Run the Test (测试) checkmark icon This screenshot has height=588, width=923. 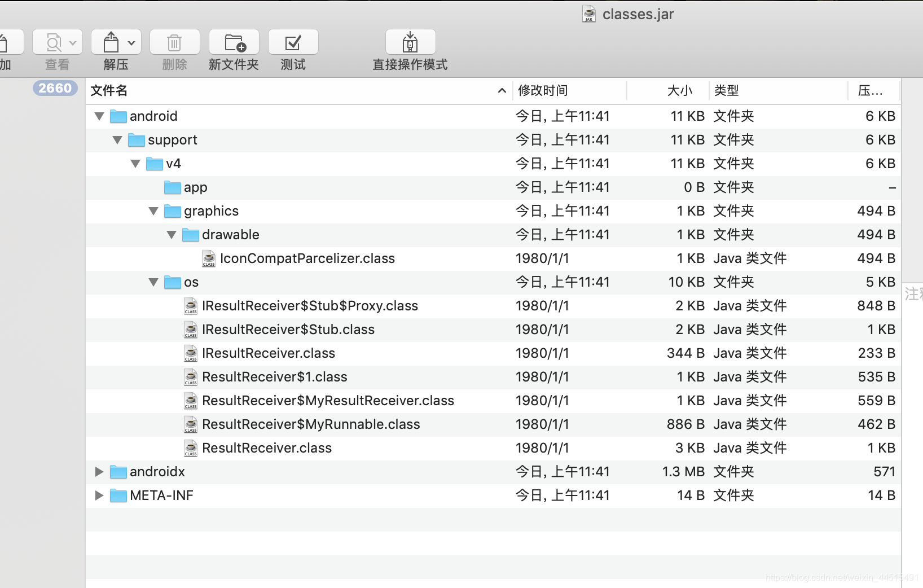[293, 42]
